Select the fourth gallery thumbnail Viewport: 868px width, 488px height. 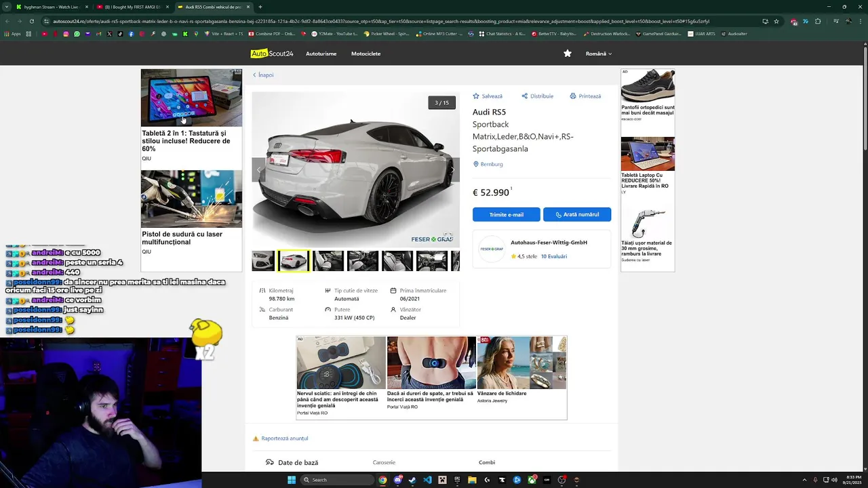(x=363, y=261)
